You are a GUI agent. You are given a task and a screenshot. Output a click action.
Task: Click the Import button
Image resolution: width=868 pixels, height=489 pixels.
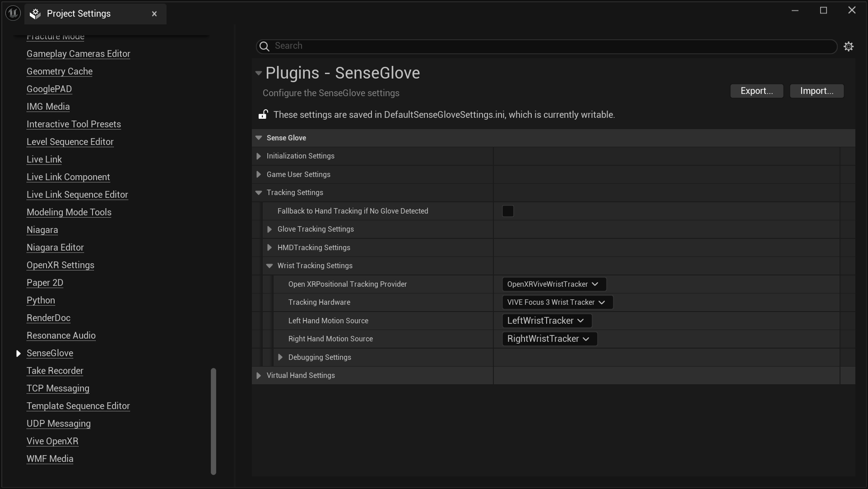coord(817,91)
